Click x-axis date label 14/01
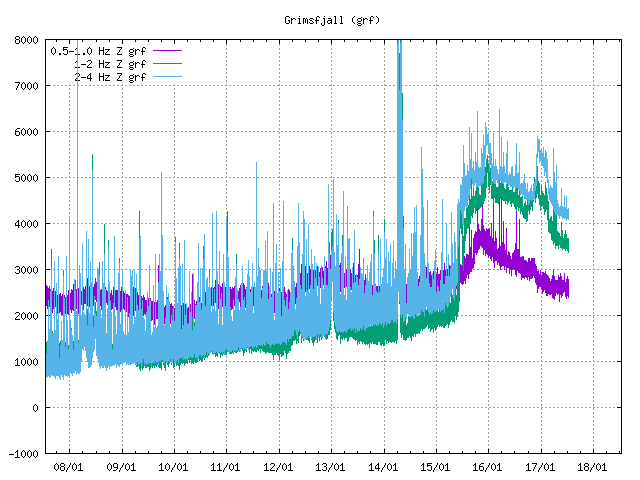640x480 pixels. [x=383, y=467]
